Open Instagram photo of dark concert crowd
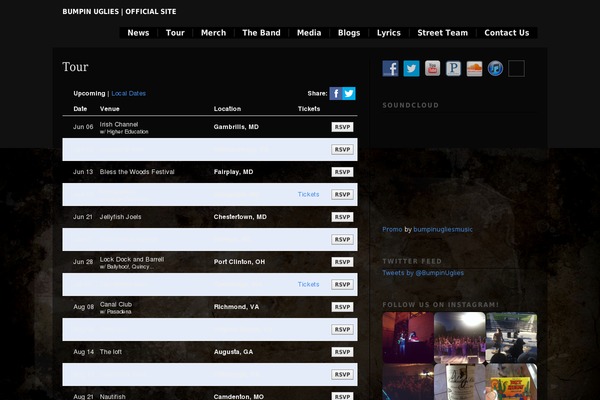600x400 pixels. tap(408, 382)
